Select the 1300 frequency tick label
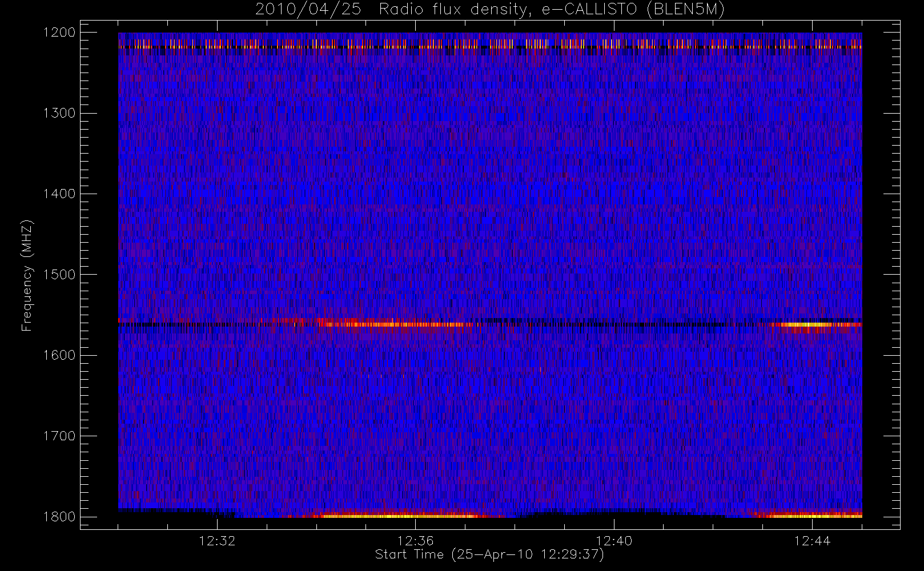924x571 pixels. (x=59, y=113)
